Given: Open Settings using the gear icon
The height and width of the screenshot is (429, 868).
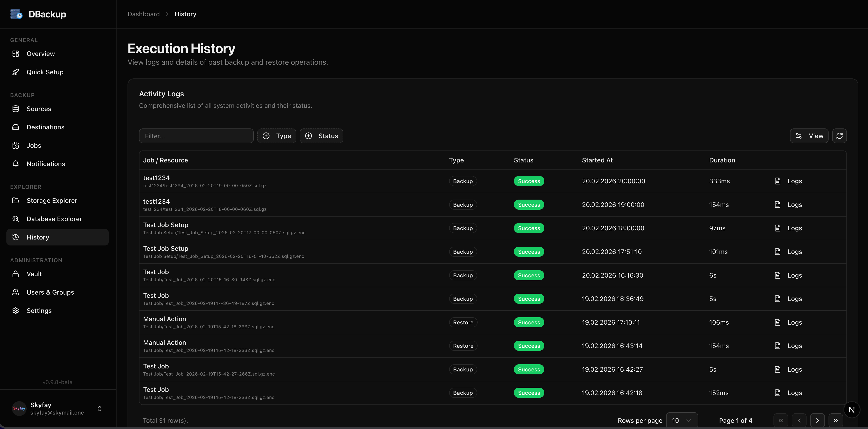Looking at the screenshot, I should [16, 310].
